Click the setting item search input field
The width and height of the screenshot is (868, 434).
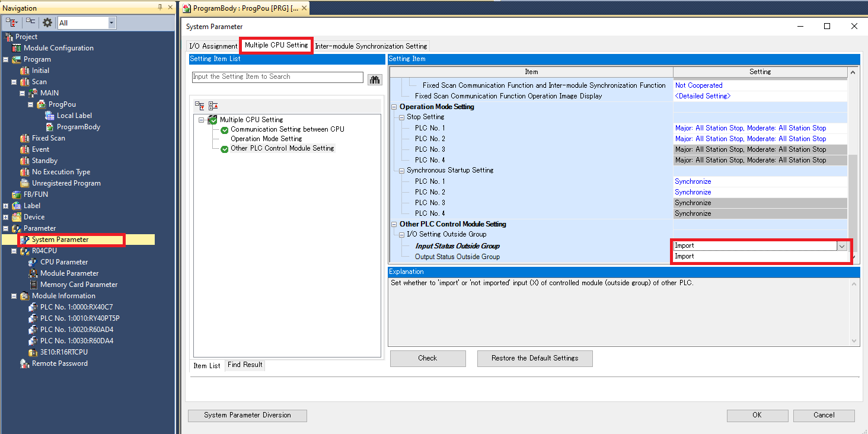[277, 77]
